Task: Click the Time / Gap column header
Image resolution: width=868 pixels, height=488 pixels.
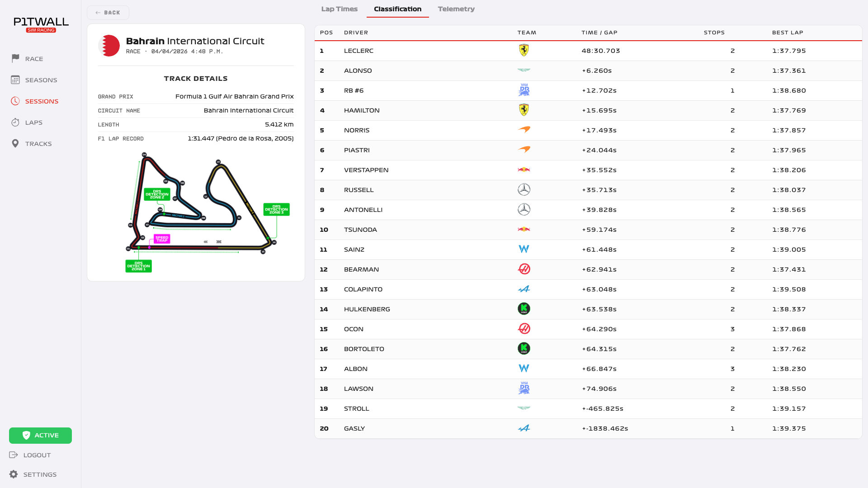Action: click(599, 33)
